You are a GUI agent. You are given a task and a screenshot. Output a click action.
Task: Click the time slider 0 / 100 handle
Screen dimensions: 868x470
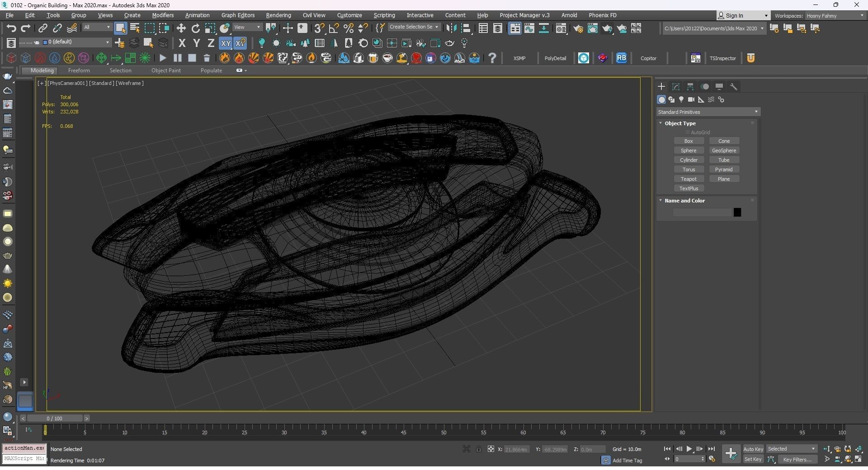(x=54, y=418)
